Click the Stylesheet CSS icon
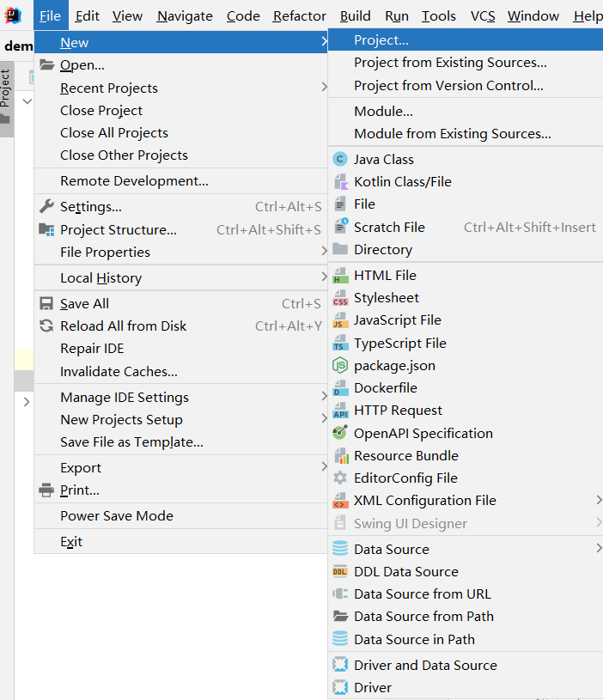The width and height of the screenshot is (603, 700). click(340, 298)
